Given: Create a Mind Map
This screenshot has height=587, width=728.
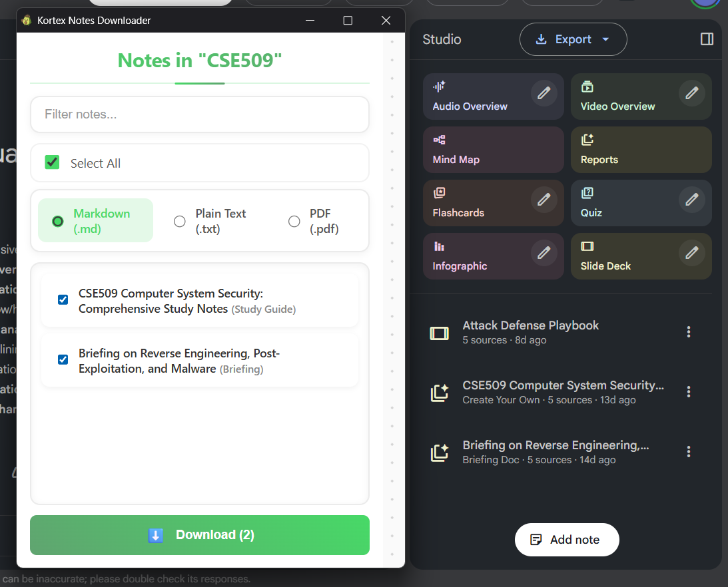Looking at the screenshot, I should [493, 150].
